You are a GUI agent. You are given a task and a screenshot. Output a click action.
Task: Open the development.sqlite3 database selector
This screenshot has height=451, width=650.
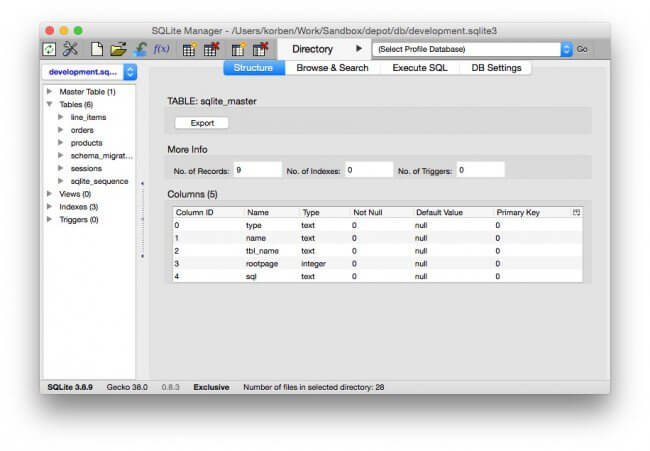[x=90, y=72]
